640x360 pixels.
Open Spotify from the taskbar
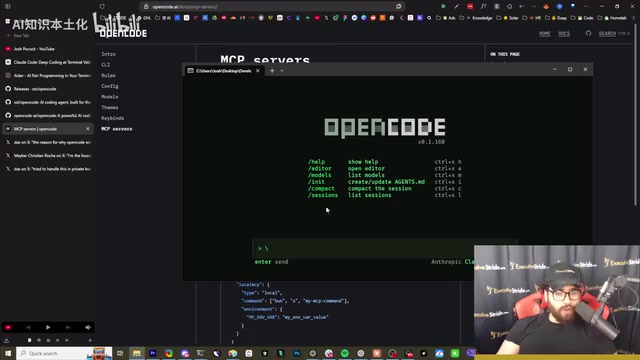click(345, 353)
